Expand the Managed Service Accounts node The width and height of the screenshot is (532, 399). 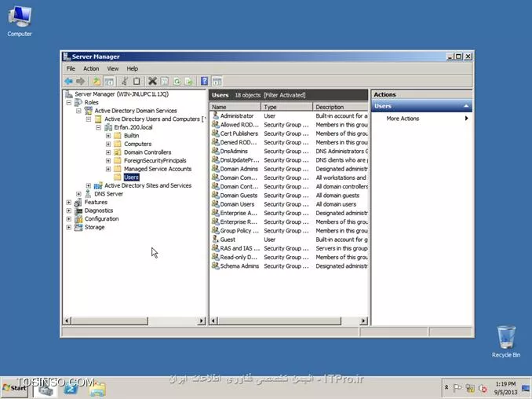(108, 169)
